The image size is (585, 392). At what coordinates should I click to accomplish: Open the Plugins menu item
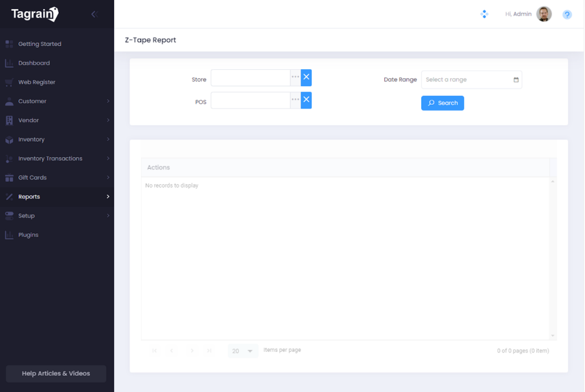click(28, 235)
